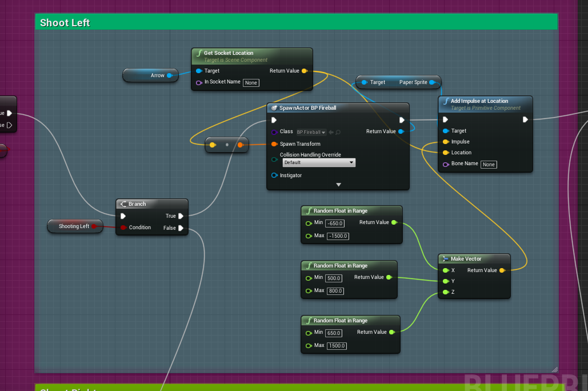Open the BP Fireball class dropdown
The height and width of the screenshot is (391, 588).
click(x=311, y=132)
